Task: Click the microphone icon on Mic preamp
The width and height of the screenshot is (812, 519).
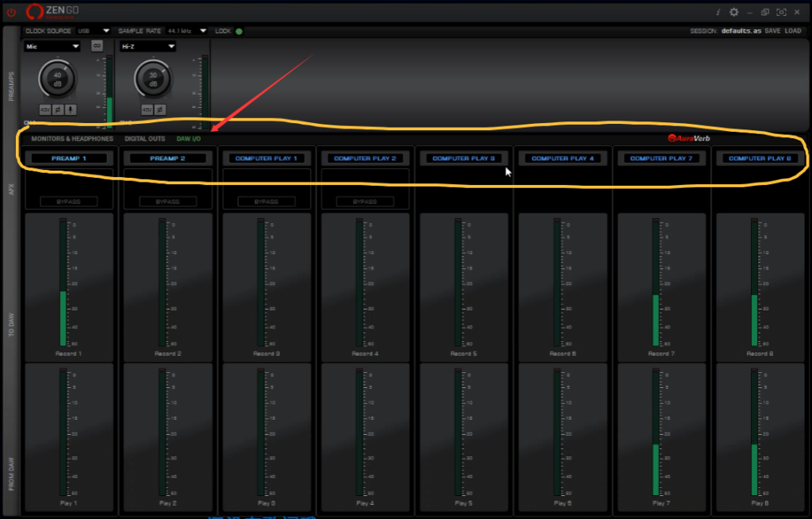Action: 71,110
